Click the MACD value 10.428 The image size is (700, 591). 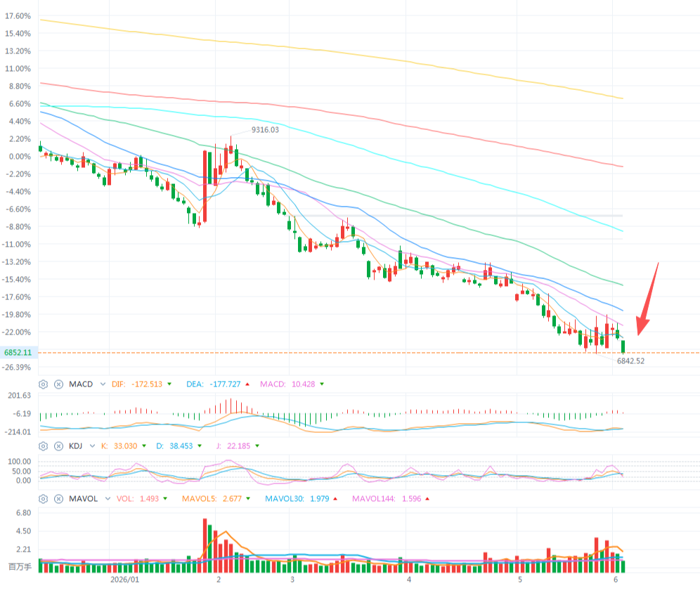(303, 384)
